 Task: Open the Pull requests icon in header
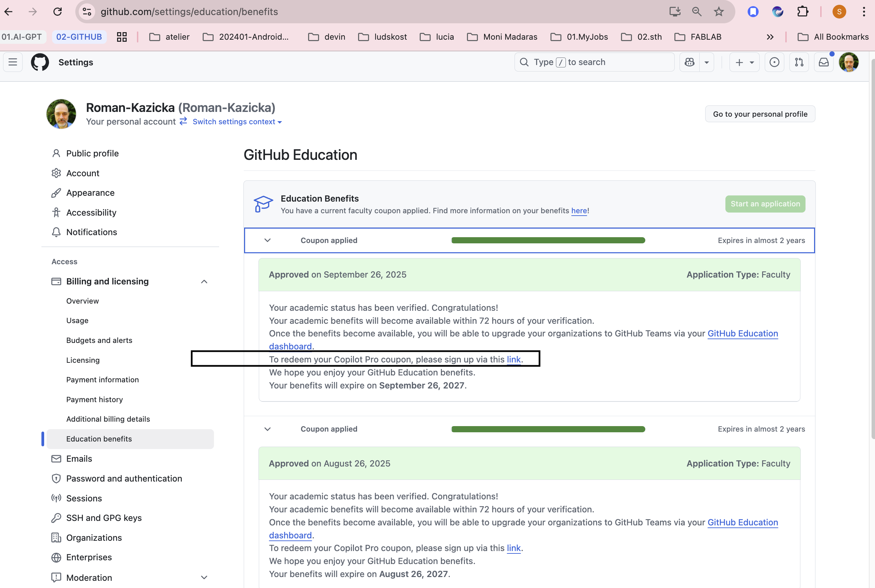pos(799,62)
